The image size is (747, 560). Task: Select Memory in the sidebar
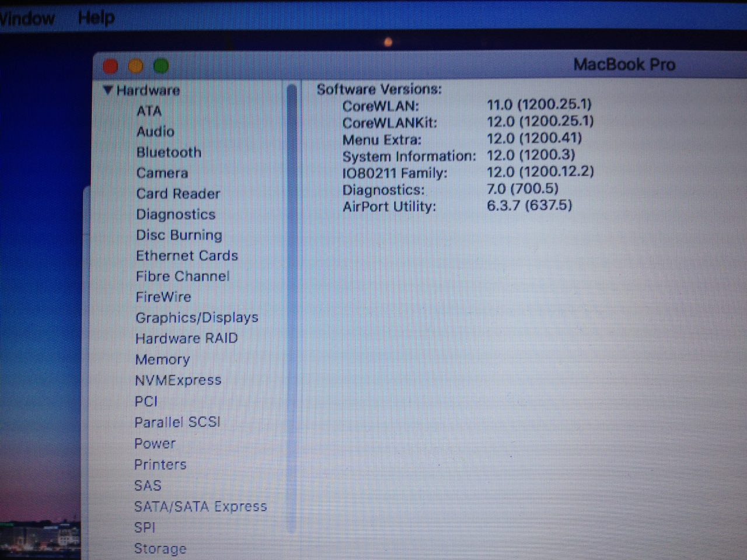162,360
